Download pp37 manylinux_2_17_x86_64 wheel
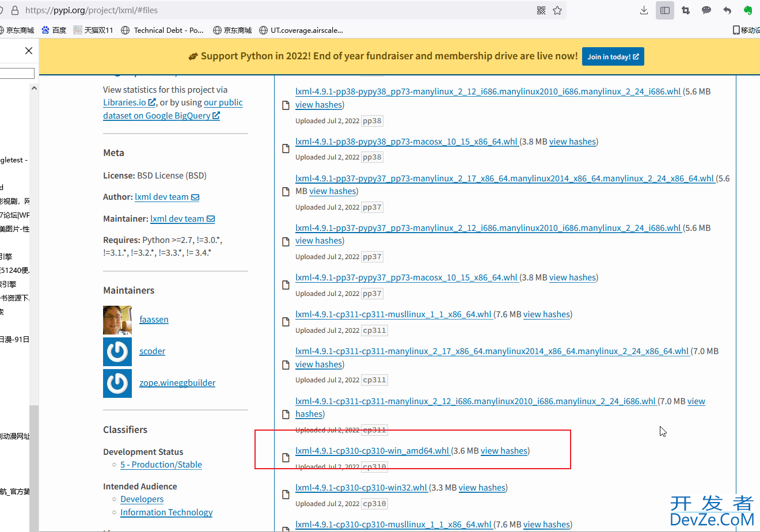 point(505,178)
